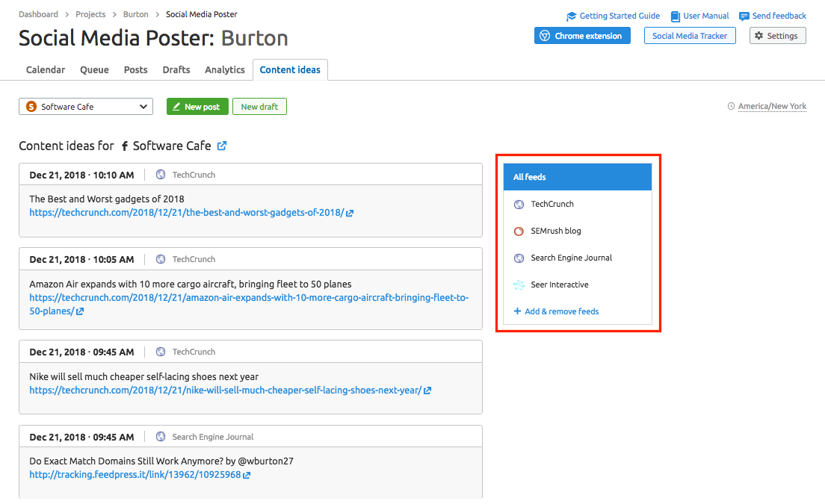The image size is (825, 504).
Task: Select the Amazon Air expands post title
Action: coord(191,284)
